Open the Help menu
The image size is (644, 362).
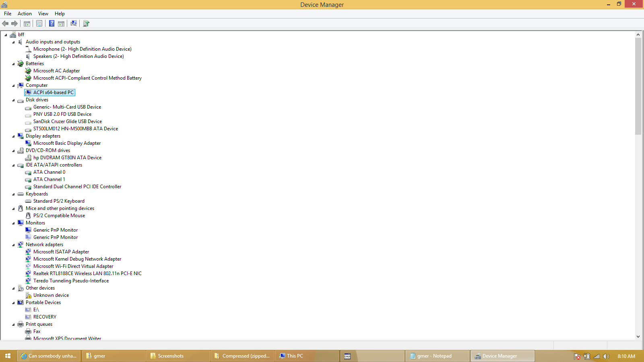point(60,14)
